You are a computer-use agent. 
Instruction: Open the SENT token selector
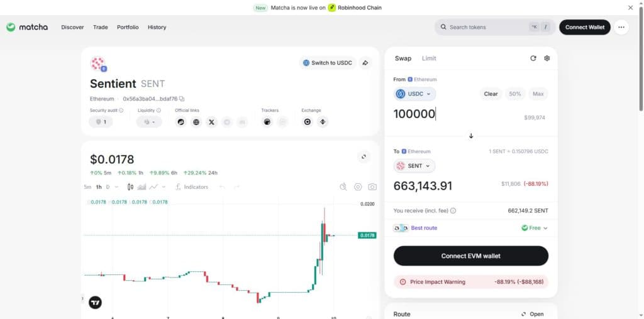[414, 166]
